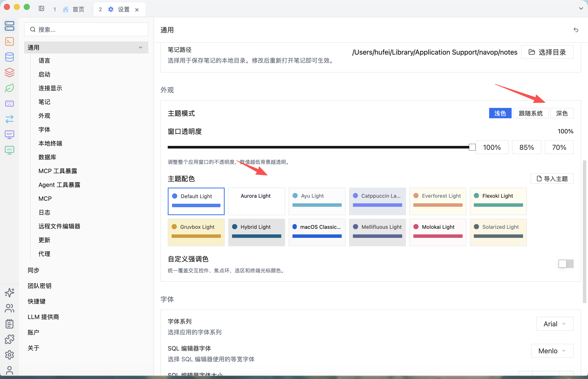Open the sparkle AI assistant icon

pos(9,293)
